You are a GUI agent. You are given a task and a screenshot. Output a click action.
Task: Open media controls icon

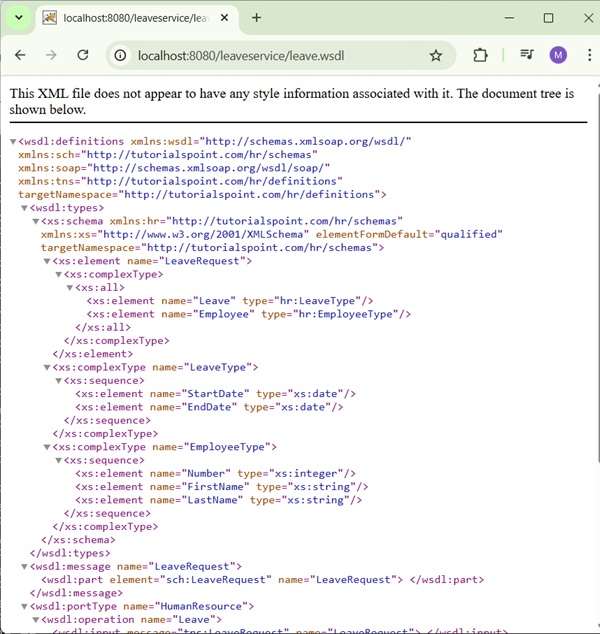pyautogui.click(x=527, y=55)
